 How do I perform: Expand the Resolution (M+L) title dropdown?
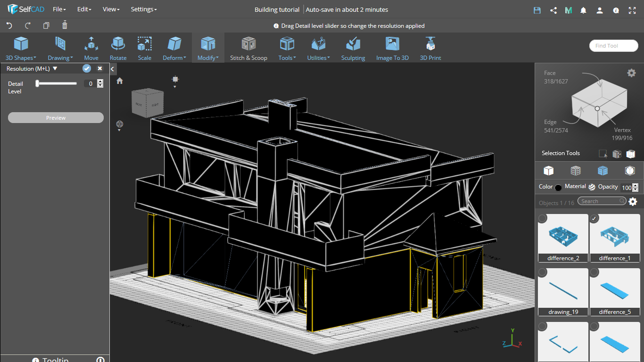pos(32,68)
